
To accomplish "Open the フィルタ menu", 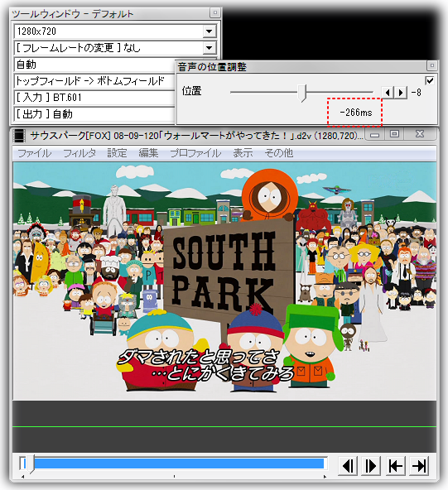I will coord(79,153).
